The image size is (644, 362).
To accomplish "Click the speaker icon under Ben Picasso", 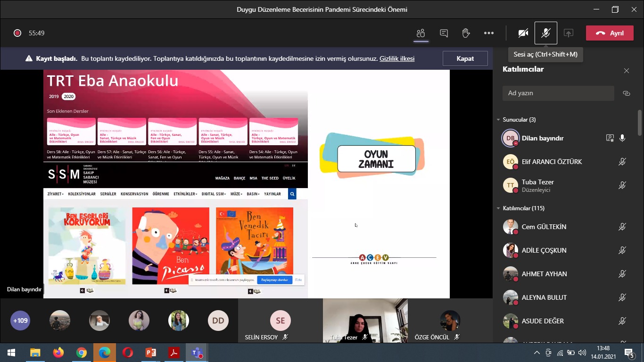I will (166, 291).
